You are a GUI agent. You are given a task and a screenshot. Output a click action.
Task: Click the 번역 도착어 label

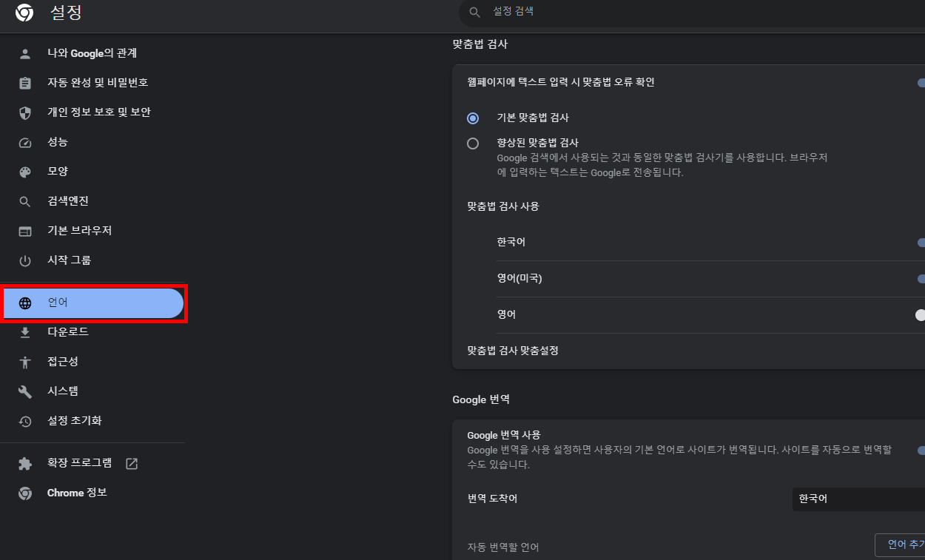click(492, 499)
